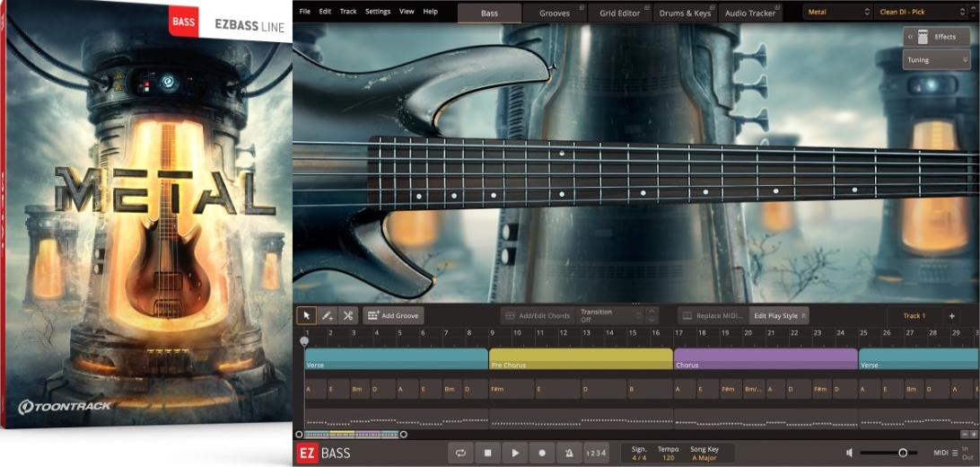Add a new track with plus
The width and height of the screenshot is (980, 467).
952,316
